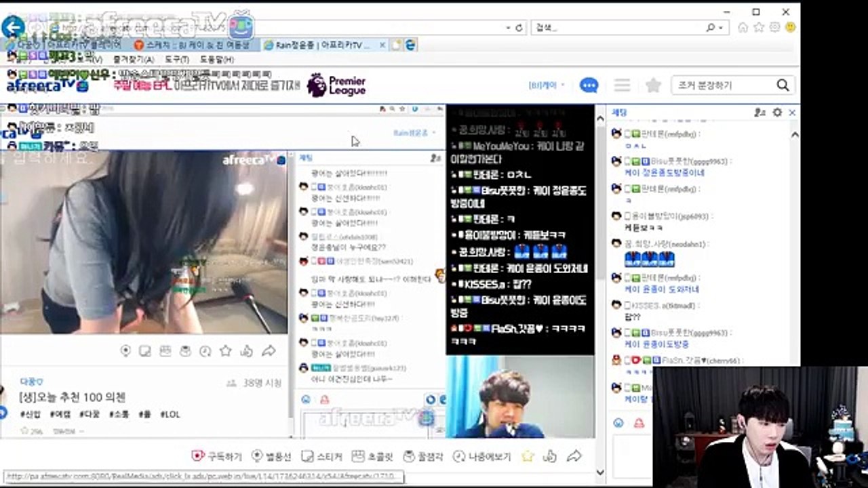Viewport: 868px width, 488px height.
Task: Open the chat participants list icon
Action: (759, 113)
